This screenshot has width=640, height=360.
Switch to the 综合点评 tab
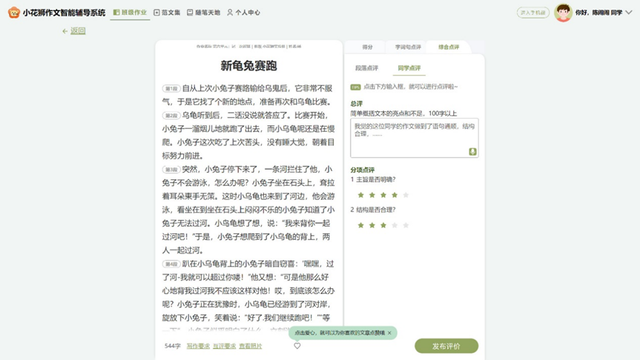449,47
